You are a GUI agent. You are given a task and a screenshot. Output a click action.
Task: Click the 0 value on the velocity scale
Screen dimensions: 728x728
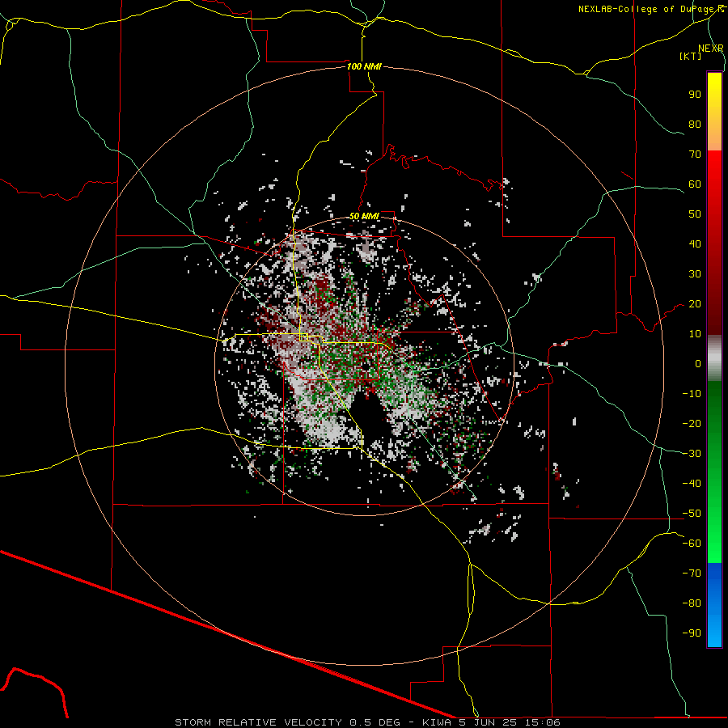[698, 364]
